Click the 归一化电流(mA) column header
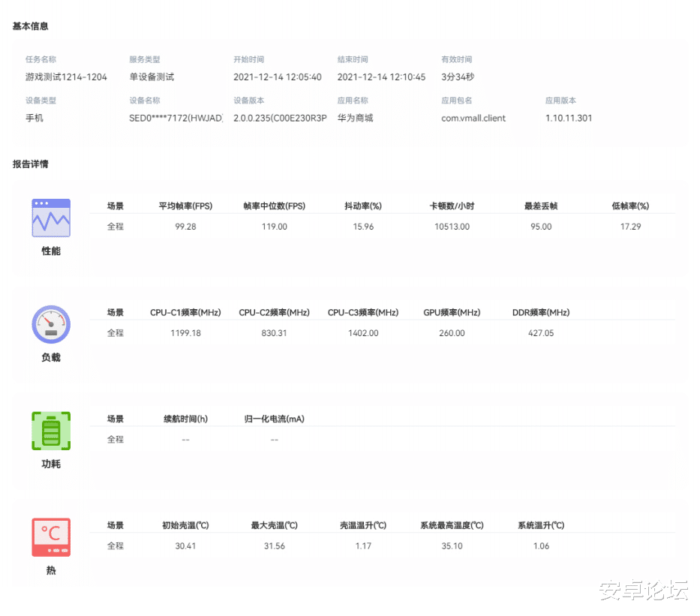The image size is (700, 616). click(x=274, y=419)
